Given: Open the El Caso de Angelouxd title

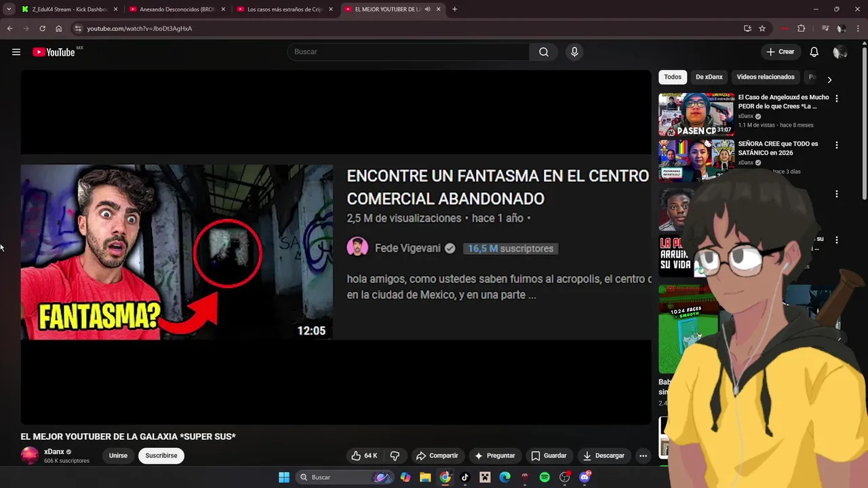Looking at the screenshot, I should pyautogui.click(x=783, y=102).
